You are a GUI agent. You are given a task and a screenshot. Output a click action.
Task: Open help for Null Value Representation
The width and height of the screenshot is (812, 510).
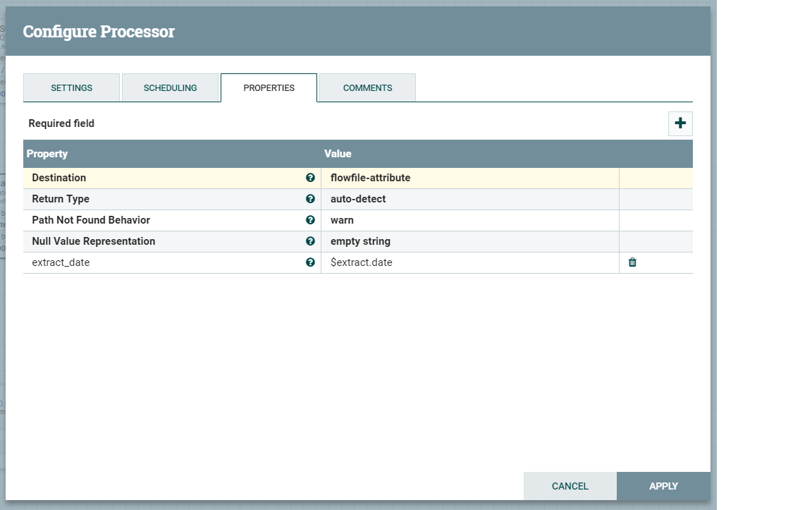coord(310,241)
